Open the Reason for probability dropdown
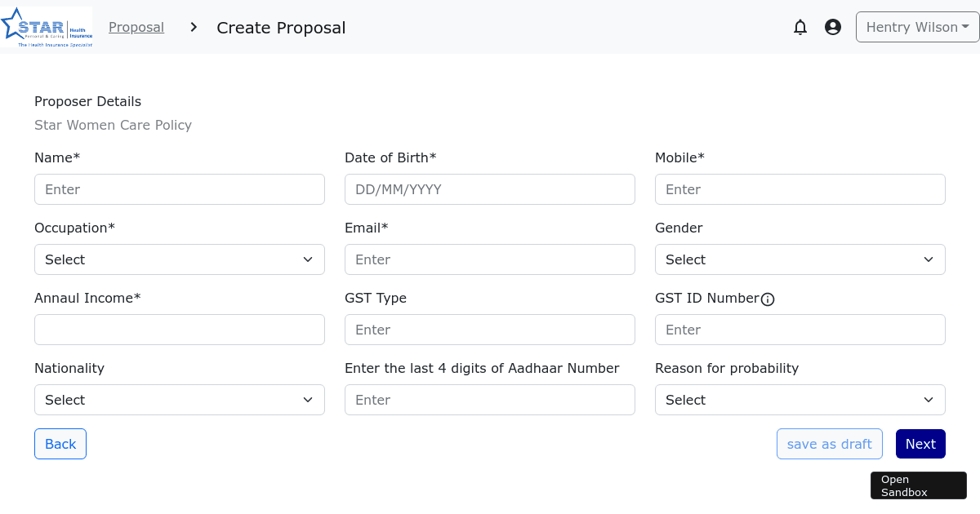Viewport: 980px width, 514px height. click(800, 400)
